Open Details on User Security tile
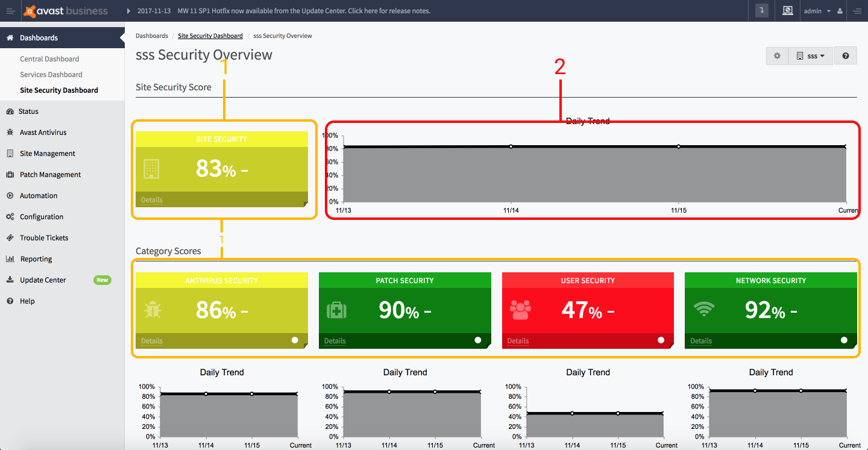Image resolution: width=868 pixels, height=450 pixels. click(518, 341)
